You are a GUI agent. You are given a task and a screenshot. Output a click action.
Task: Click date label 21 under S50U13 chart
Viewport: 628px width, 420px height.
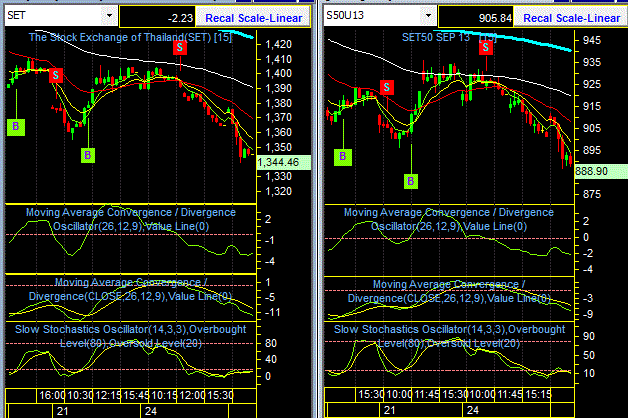coord(389,410)
